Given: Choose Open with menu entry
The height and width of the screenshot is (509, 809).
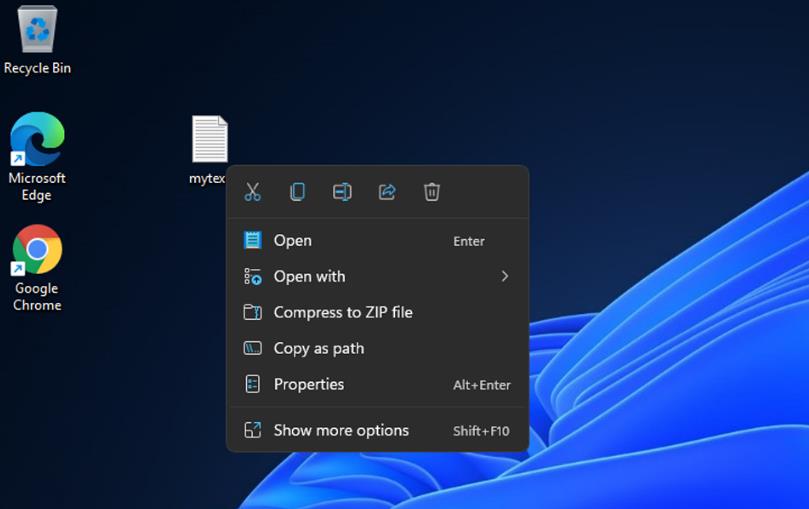Looking at the screenshot, I should [378, 276].
